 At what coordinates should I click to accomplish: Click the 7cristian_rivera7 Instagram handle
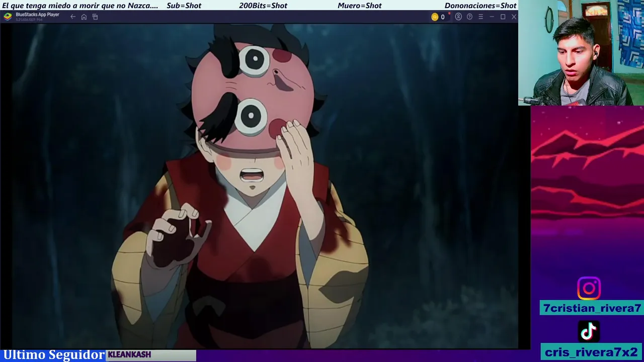(592, 308)
